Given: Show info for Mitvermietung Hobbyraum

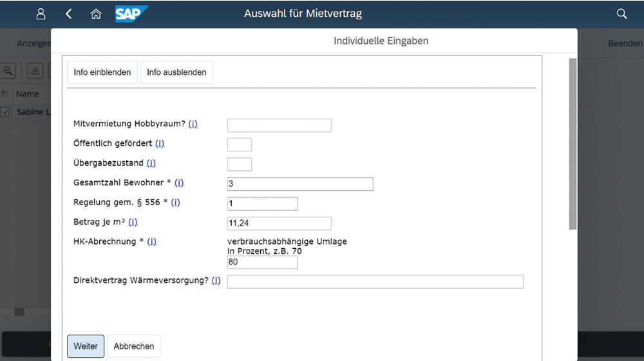Looking at the screenshot, I should tap(193, 124).
